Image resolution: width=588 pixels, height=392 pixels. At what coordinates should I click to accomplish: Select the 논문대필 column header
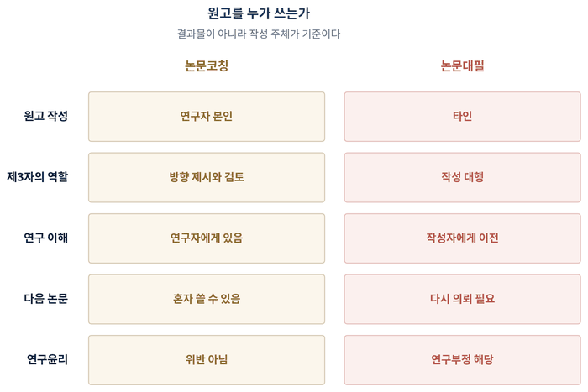click(462, 66)
